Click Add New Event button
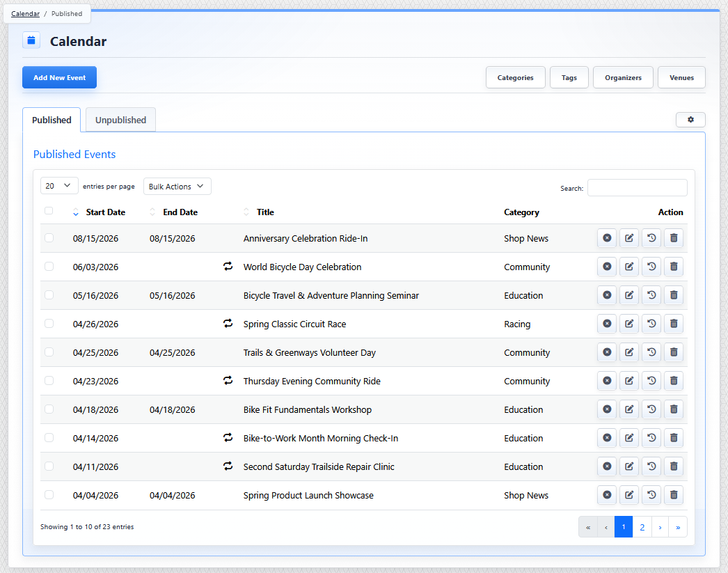The image size is (728, 573). [59, 77]
